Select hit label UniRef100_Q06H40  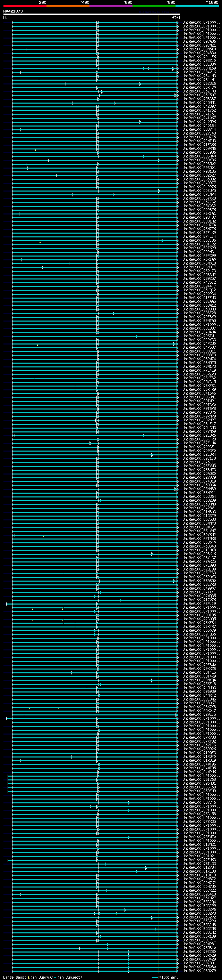pos(199,156)
